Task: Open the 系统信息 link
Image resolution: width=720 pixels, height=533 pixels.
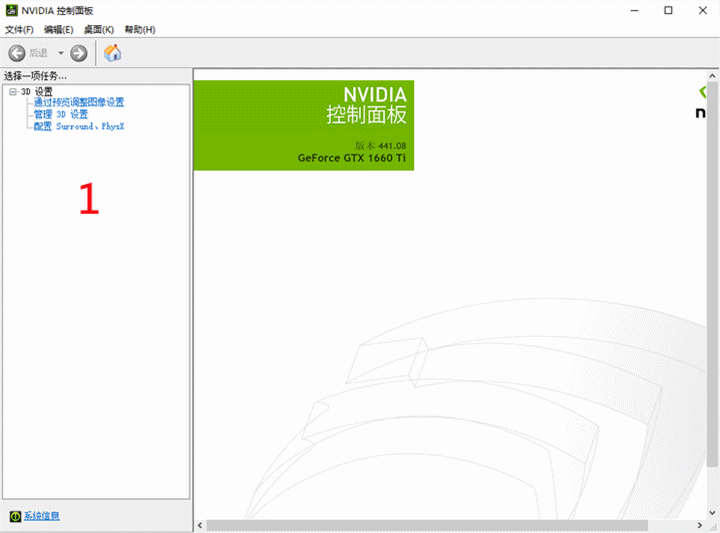Action: click(x=41, y=516)
